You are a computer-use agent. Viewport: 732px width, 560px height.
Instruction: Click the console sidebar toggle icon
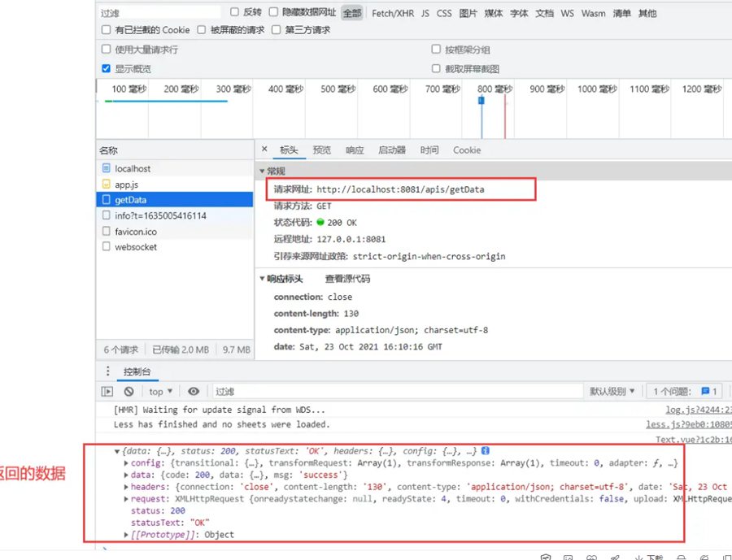[x=107, y=391]
